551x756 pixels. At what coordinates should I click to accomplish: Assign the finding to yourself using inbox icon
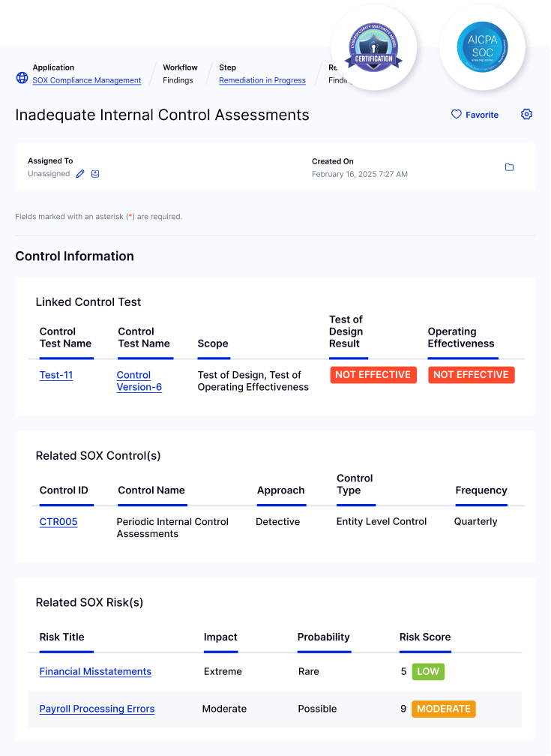95,172
